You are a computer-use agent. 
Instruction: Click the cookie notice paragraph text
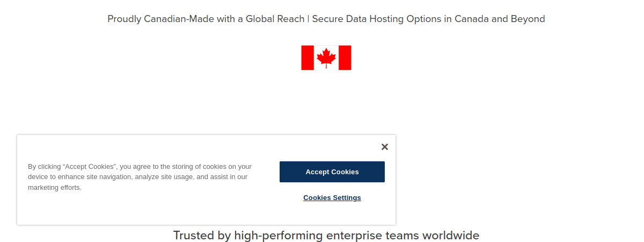[140, 177]
